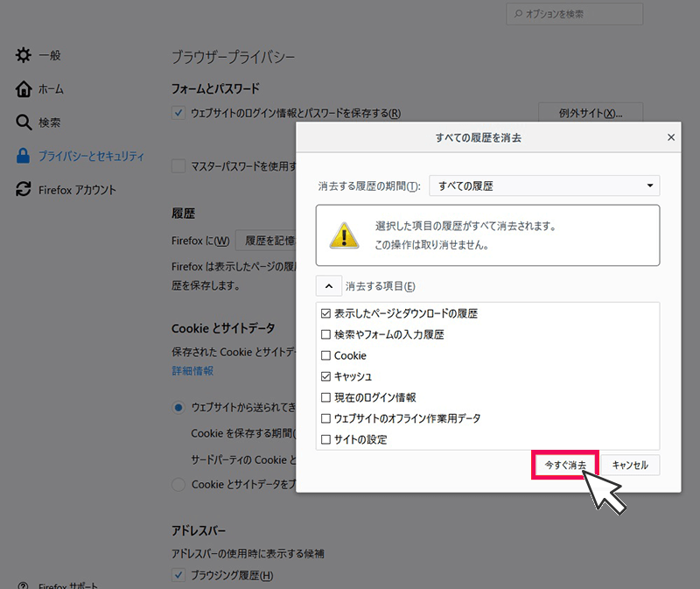Select the blue プライバシーとセキュリティ lock icon
Image resolution: width=700 pixels, height=589 pixels.
[x=24, y=156]
